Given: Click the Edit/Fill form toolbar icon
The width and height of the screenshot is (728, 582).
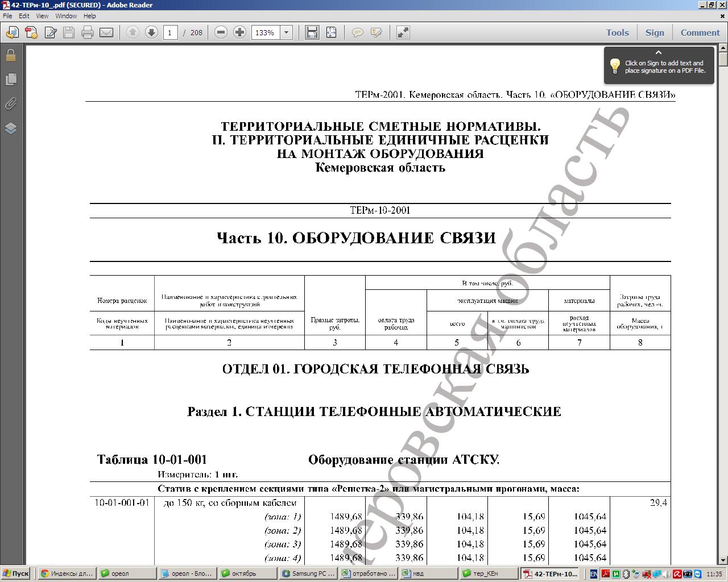Looking at the screenshot, I should [x=51, y=32].
